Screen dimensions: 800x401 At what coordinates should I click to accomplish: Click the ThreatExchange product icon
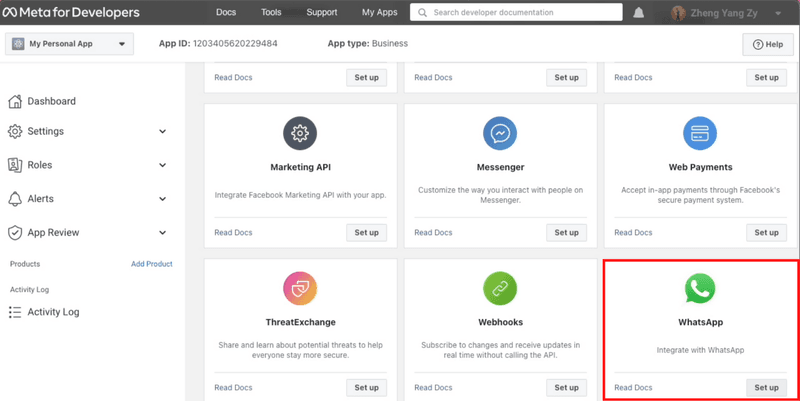point(300,288)
